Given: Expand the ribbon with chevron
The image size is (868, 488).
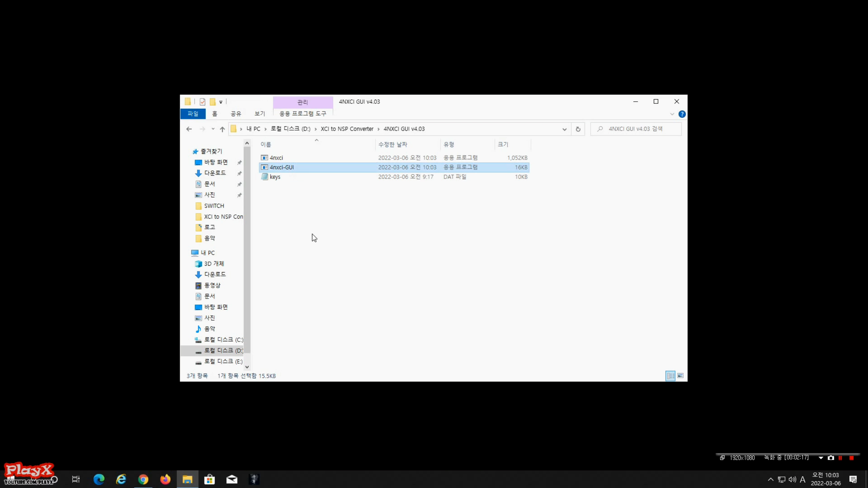Looking at the screenshot, I should pyautogui.click(x=672, y=114).
